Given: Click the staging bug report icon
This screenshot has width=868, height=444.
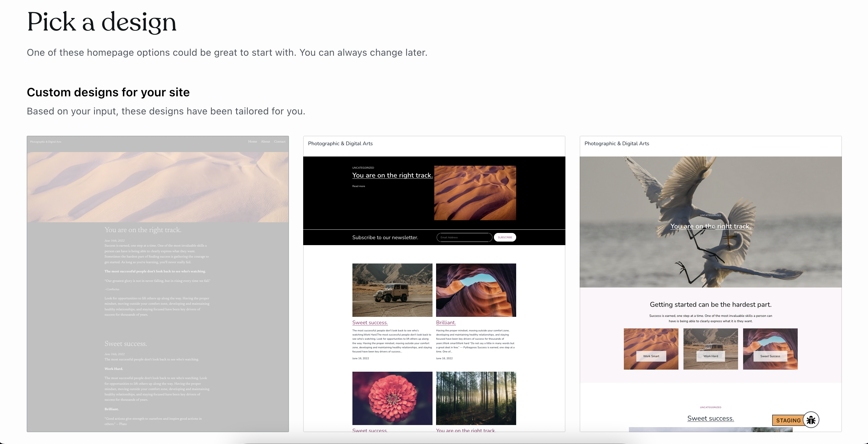Looking at the screenshot, I should click(811, 420).
